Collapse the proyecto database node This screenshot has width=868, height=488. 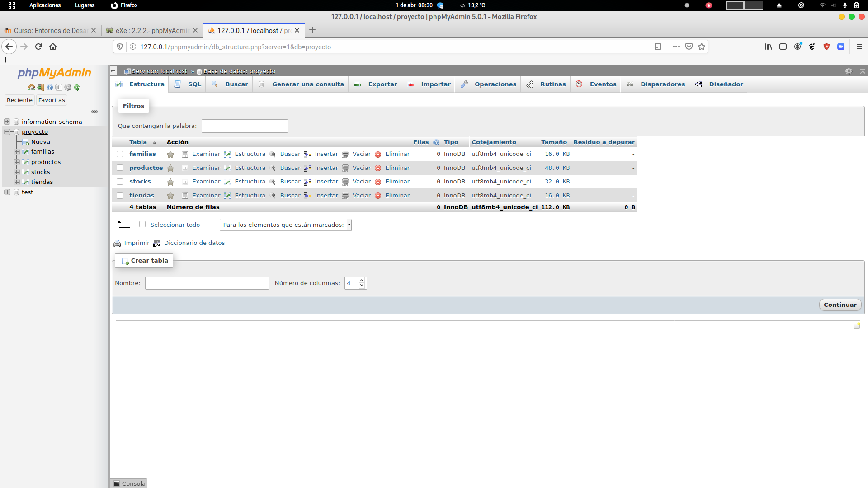click(7, 132)
